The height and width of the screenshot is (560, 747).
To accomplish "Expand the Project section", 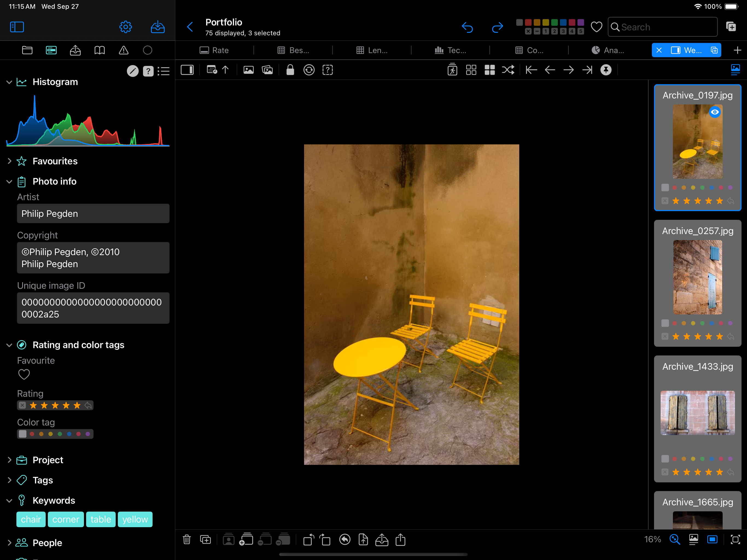I will (10, 460).
